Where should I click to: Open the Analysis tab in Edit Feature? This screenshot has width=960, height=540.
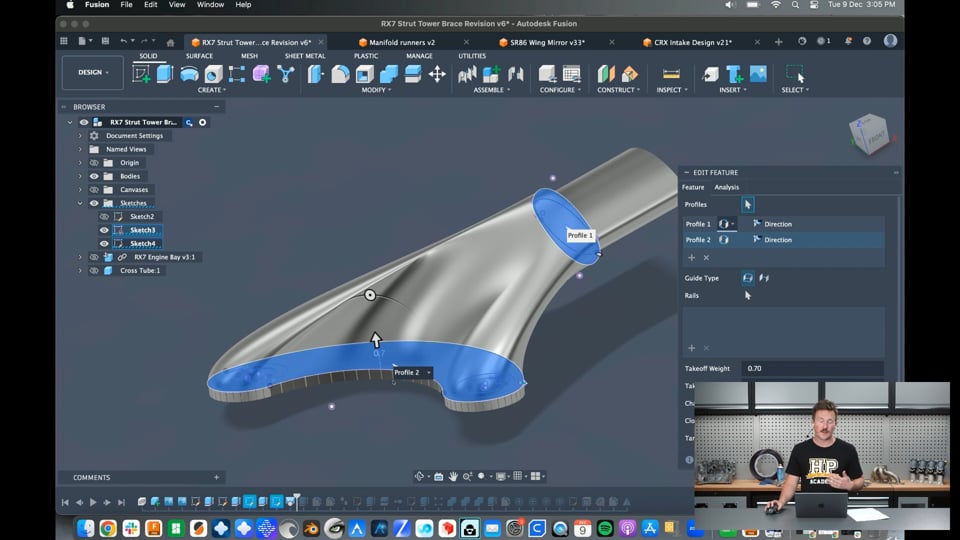tap(726, 187)
